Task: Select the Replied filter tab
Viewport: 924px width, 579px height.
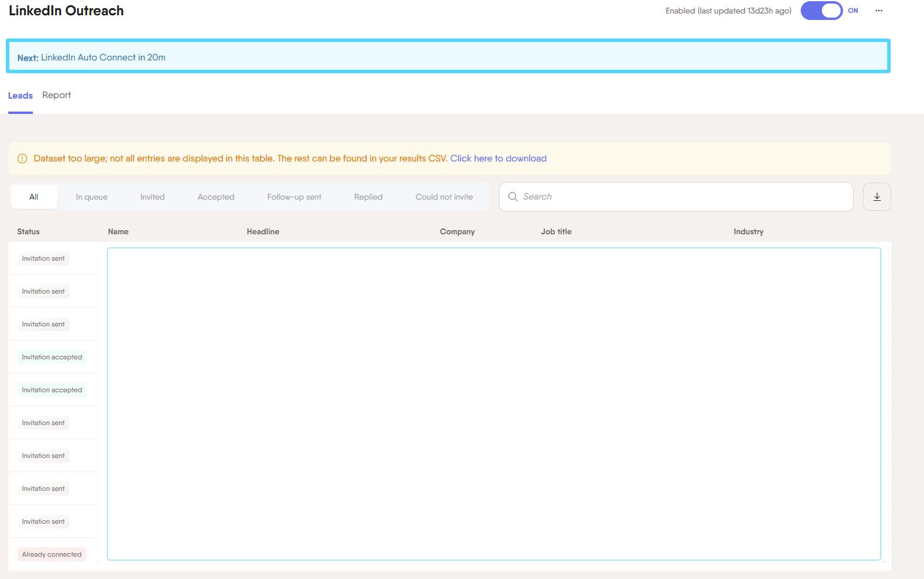Action: click(x=368, y=197)
